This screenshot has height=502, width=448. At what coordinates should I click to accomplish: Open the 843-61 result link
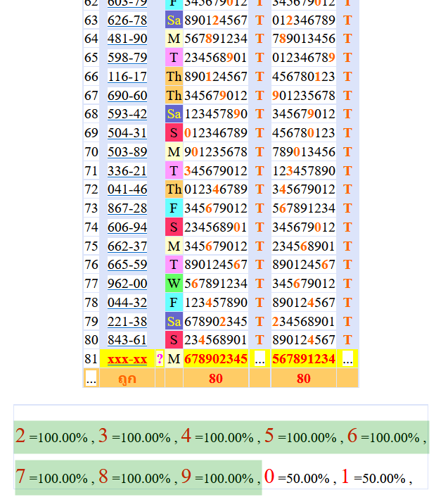127,339
